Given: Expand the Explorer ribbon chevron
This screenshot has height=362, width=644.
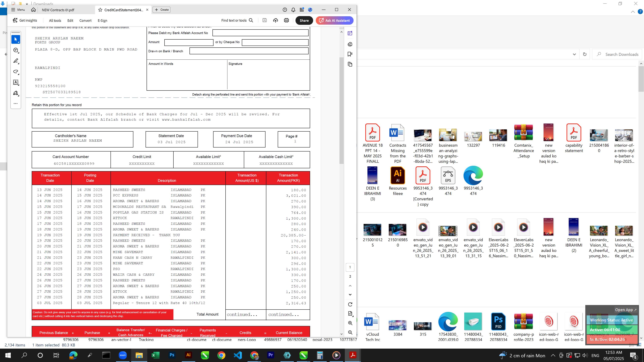Looking at the screenshot, I should pyautogui.click(x=633, y=12).
